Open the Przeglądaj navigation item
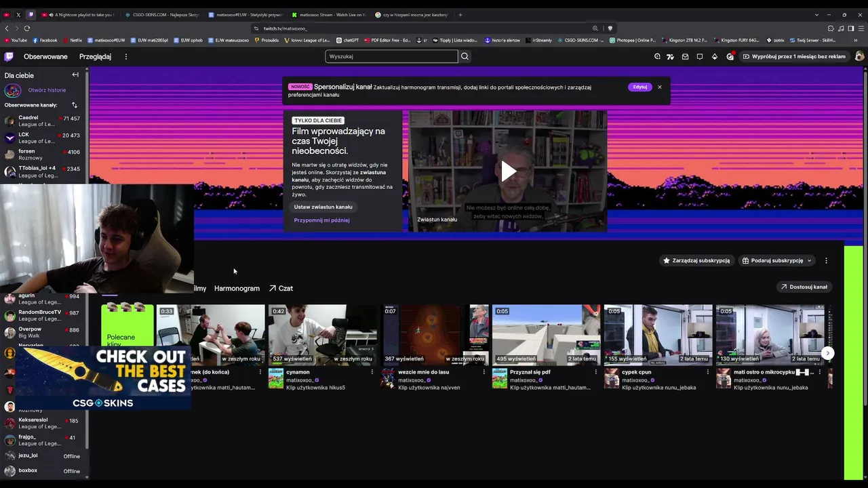 pos(95,56)
